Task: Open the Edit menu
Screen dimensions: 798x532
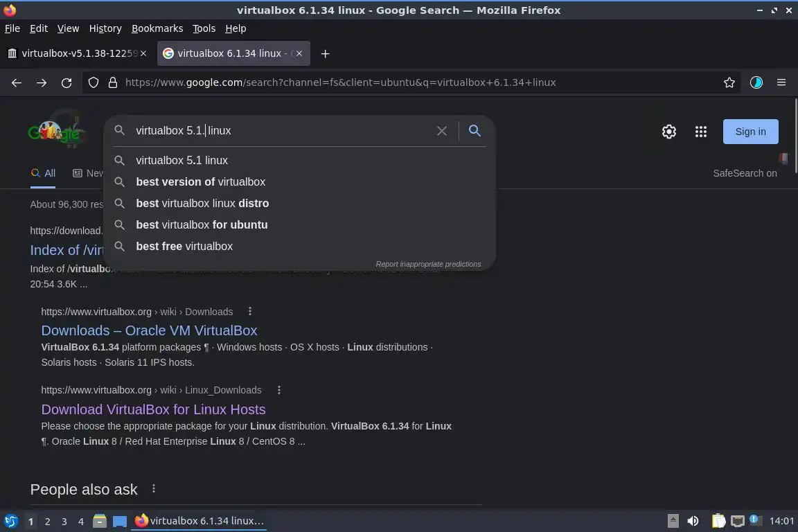Action: pos(39,28)
